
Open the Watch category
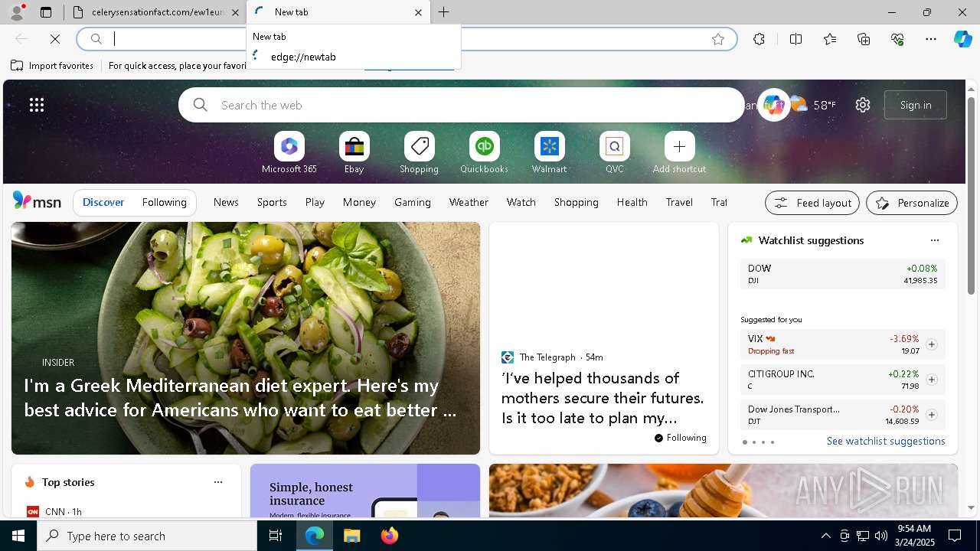(x=521, y=202)
